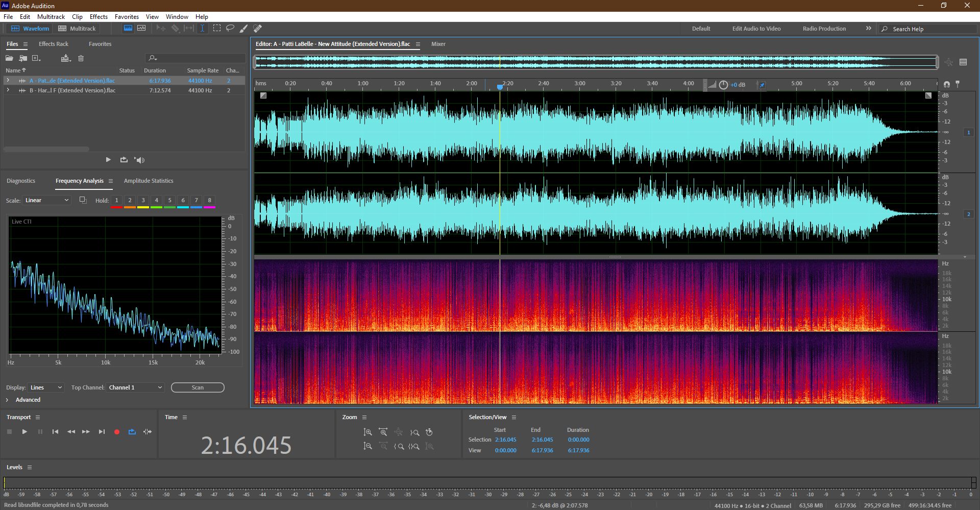This screenshot has width=980, height=510.
Task: Open the Frequency Analysis panel menu
Action: pos(111,181)
